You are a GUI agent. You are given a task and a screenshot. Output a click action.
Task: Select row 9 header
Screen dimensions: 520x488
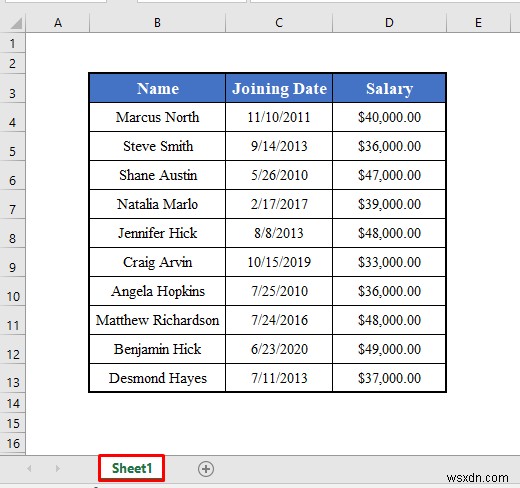click(13, 263)
